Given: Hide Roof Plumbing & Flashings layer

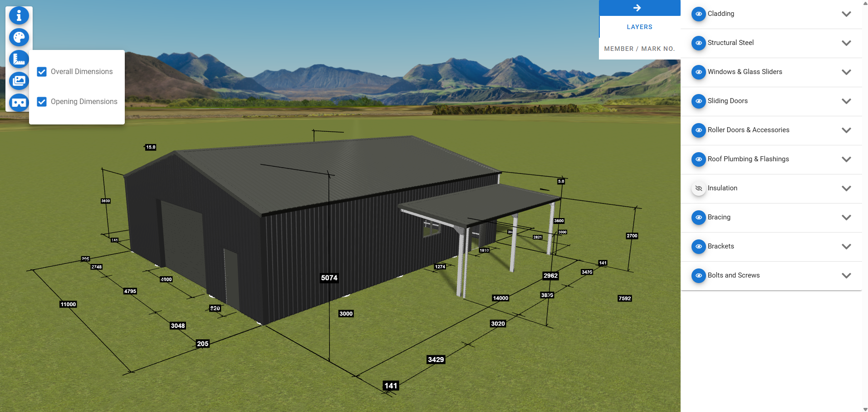Looking at the screenshot, I should [x=698, y=159].
